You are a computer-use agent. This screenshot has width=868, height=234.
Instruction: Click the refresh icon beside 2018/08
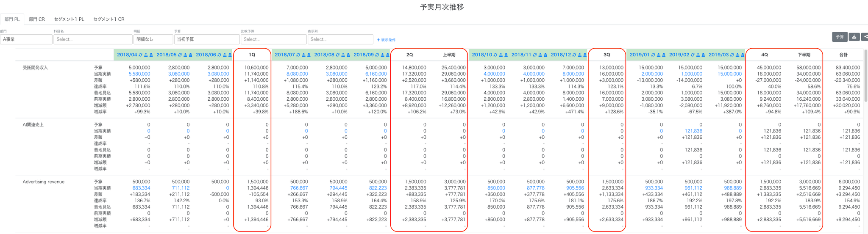pos(338,55)
